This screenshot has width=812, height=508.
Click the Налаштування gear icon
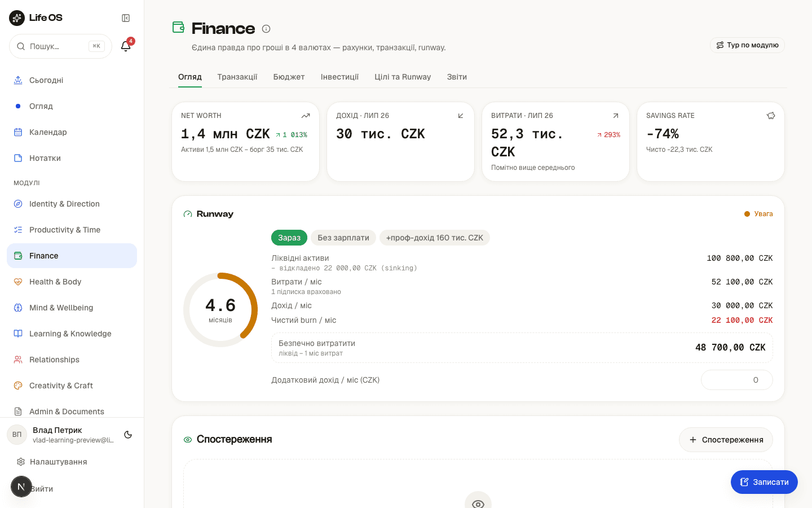pyautogui.click(x=21, y=462)
